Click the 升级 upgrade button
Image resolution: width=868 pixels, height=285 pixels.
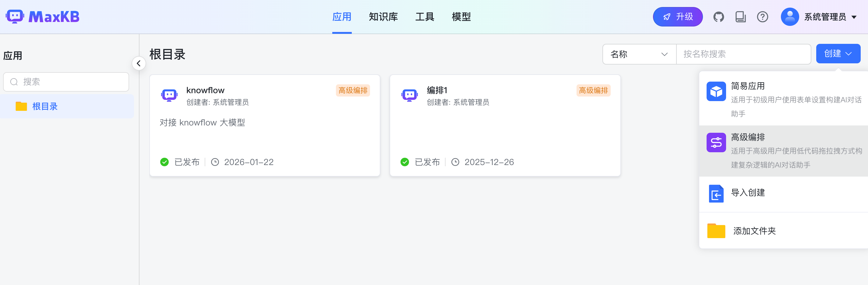click(678, 16)
